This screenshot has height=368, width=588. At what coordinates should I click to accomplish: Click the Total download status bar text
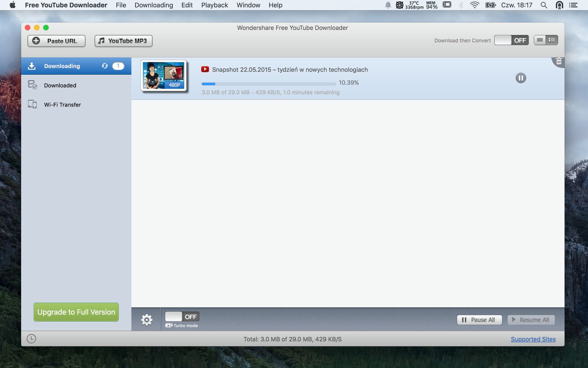tap(293, 339)
